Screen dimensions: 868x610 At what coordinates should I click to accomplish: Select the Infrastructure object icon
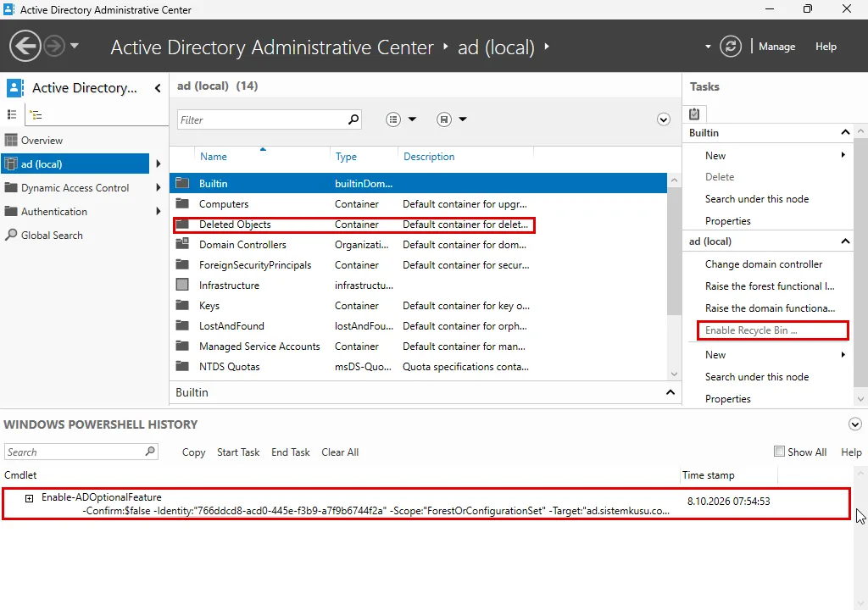pyautogui.click(x=182, y=285)
